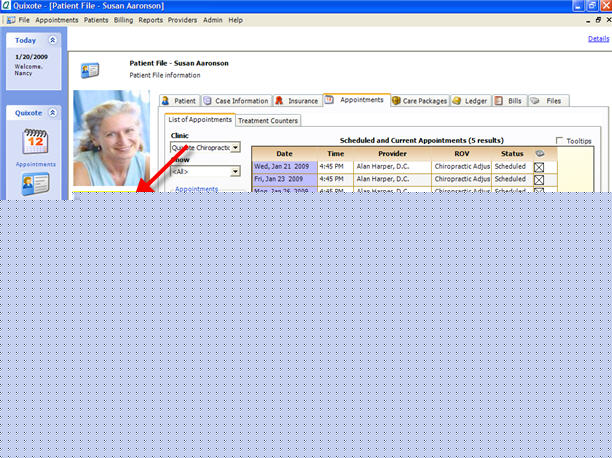Open the Appointments calendar icon in sidebar
The image size is (612, 458).
[35, 141]
